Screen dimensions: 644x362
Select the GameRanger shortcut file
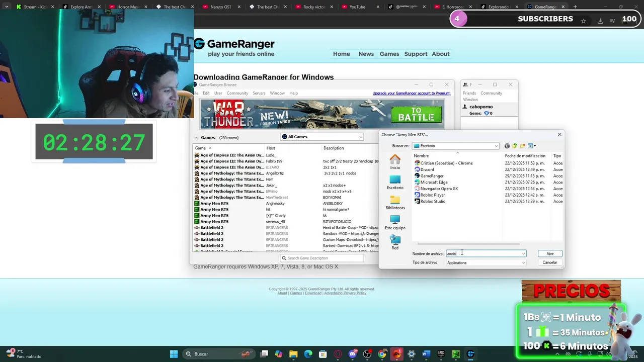[429, 176]
